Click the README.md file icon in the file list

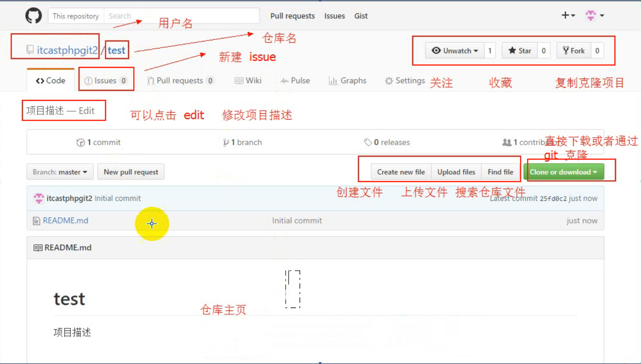click(36, 221)
